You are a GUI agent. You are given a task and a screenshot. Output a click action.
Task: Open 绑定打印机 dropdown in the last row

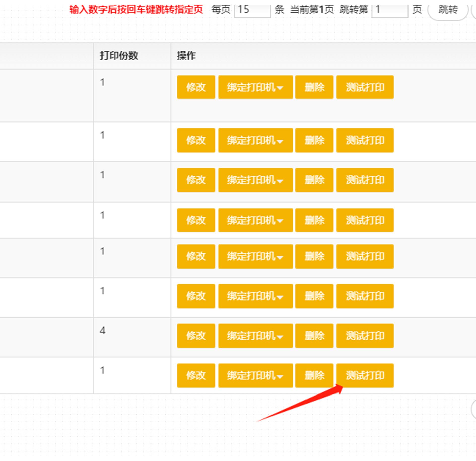coord(255,375)
